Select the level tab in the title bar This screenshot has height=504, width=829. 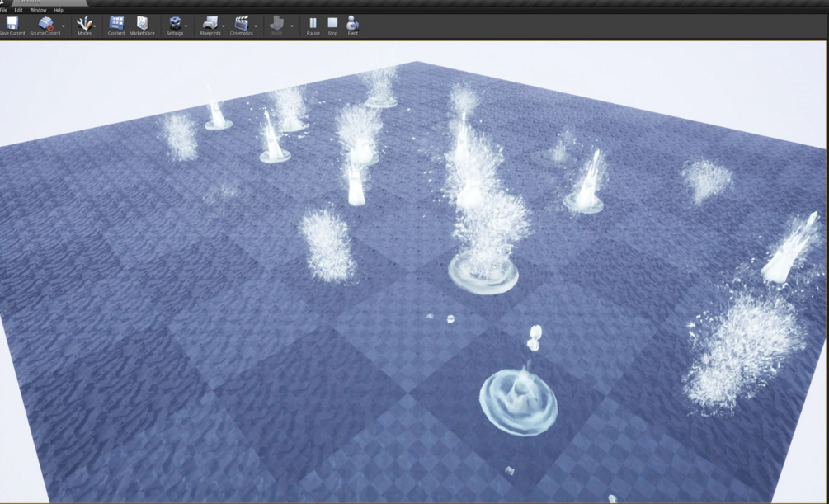pos(48,2)
